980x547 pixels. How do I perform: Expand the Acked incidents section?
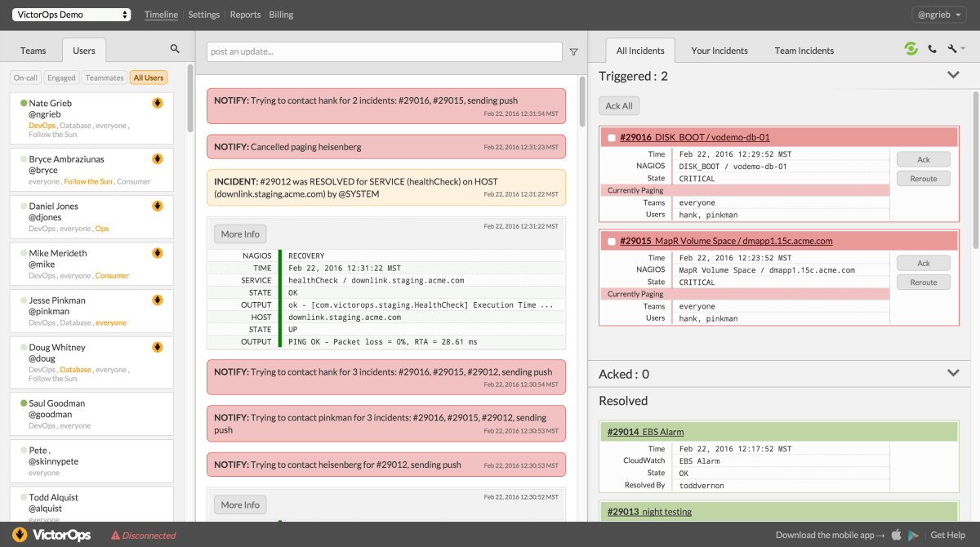click(953, 372)
